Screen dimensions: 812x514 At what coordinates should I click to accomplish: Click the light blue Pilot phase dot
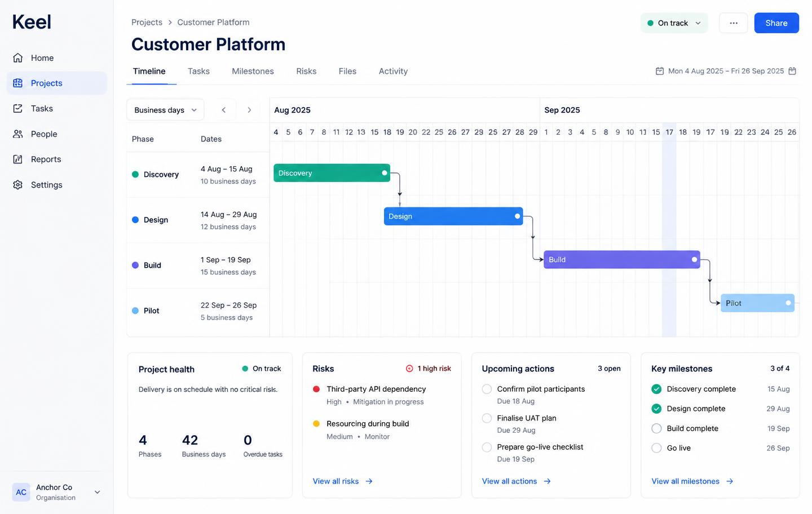tap(135, 311)
